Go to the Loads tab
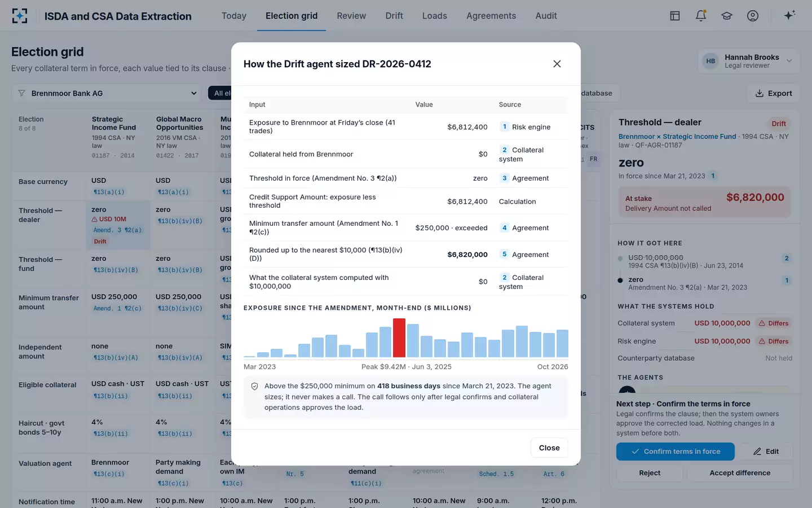 (x=435, y=16)
